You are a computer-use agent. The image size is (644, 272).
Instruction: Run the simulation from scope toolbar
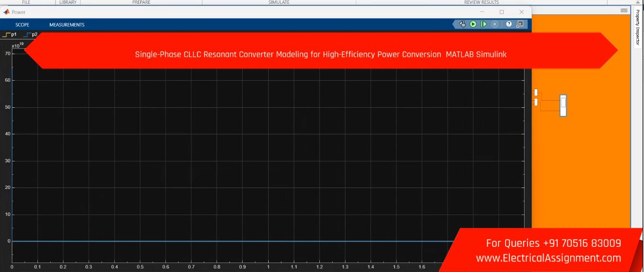point(473,24)
